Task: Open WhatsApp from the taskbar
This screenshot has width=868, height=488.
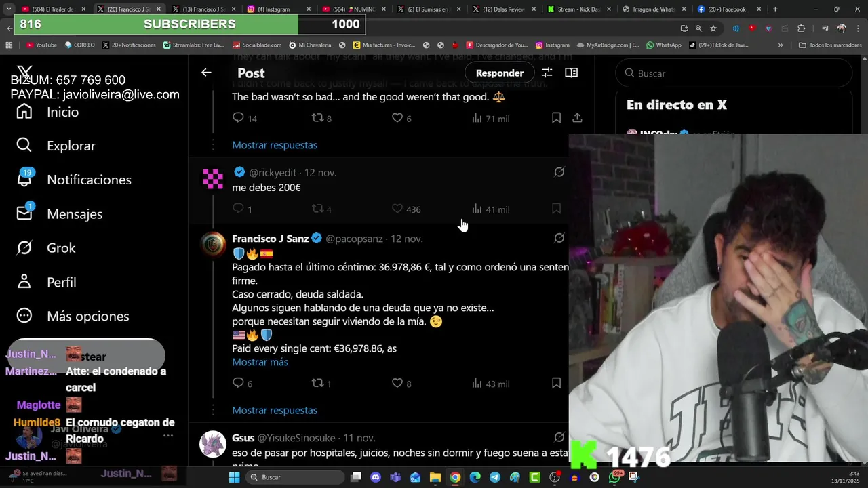Action: tap(614, 477)
